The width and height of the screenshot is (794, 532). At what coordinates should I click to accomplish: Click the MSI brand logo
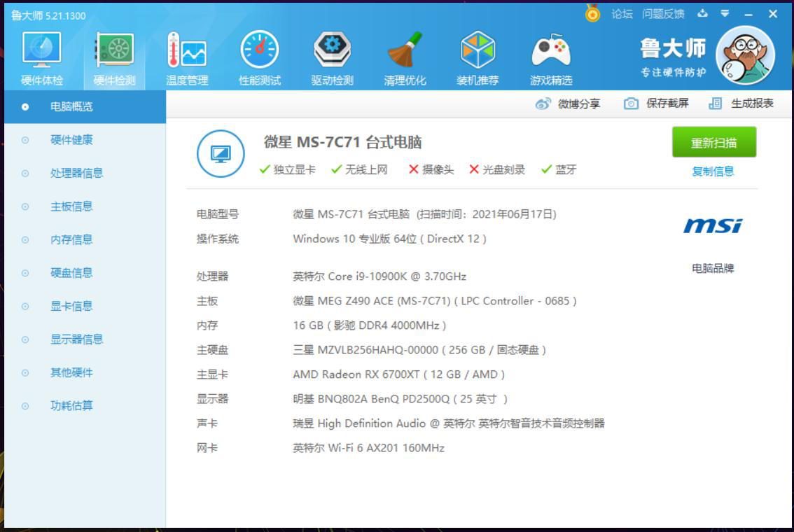pos(713,225)
